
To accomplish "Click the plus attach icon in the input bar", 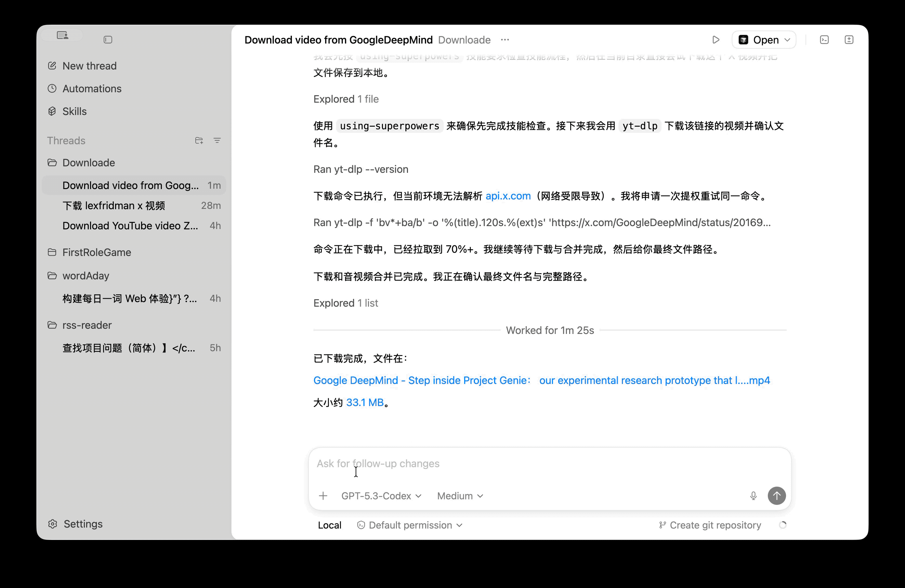I will point(323,496).
